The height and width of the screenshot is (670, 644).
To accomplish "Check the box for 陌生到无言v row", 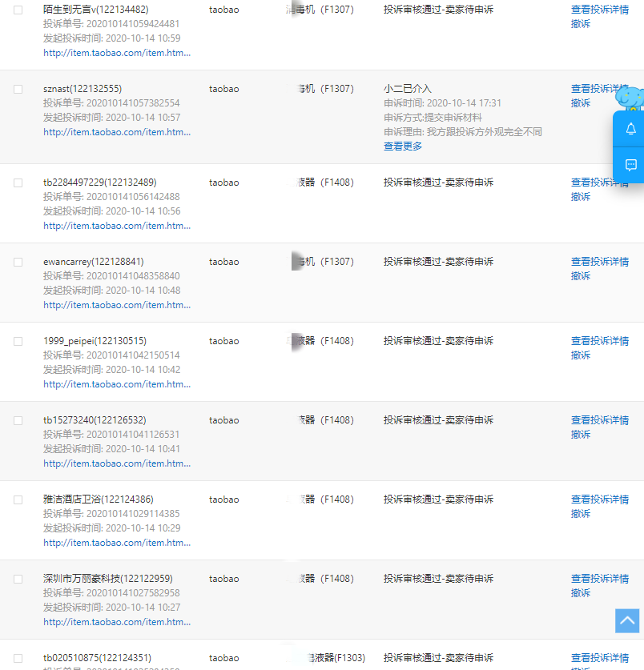I will (18, 10).
